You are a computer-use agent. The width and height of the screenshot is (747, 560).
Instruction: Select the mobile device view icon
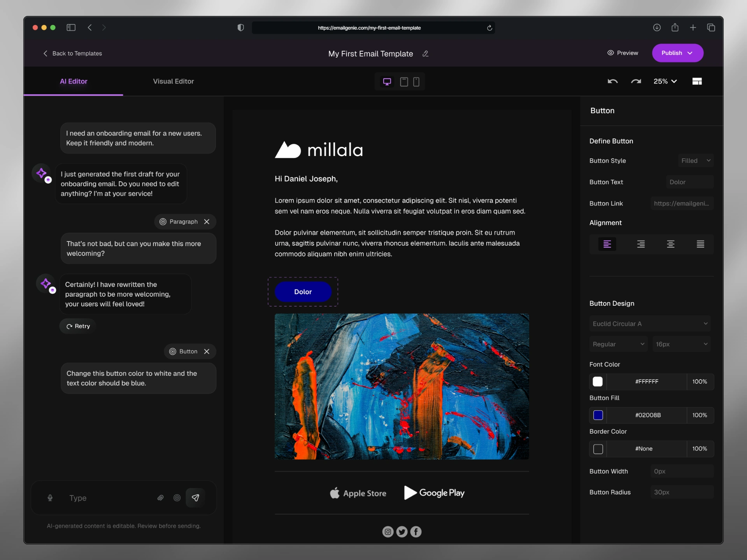point(416,82)
